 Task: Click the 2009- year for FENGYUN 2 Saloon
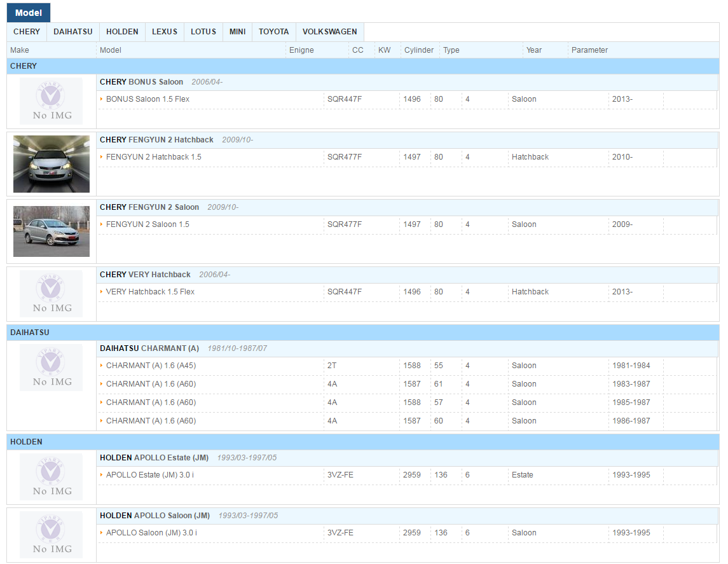(622, 224)
